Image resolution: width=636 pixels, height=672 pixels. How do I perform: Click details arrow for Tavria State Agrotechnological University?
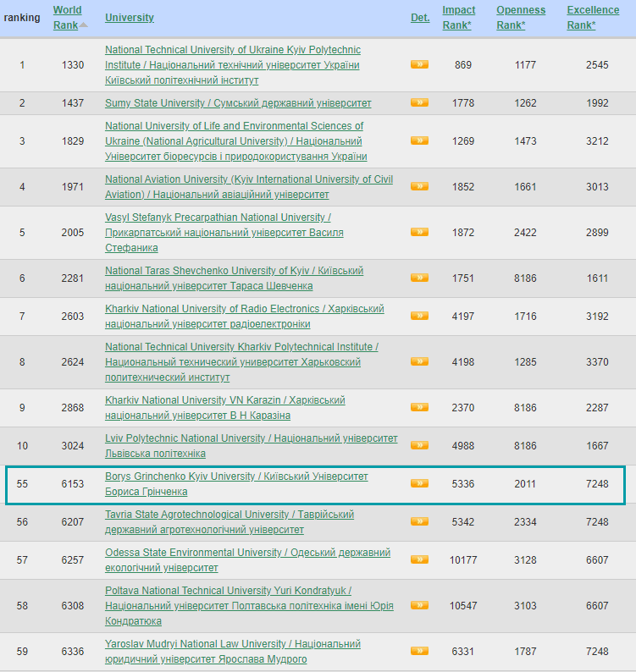point(418,521)
